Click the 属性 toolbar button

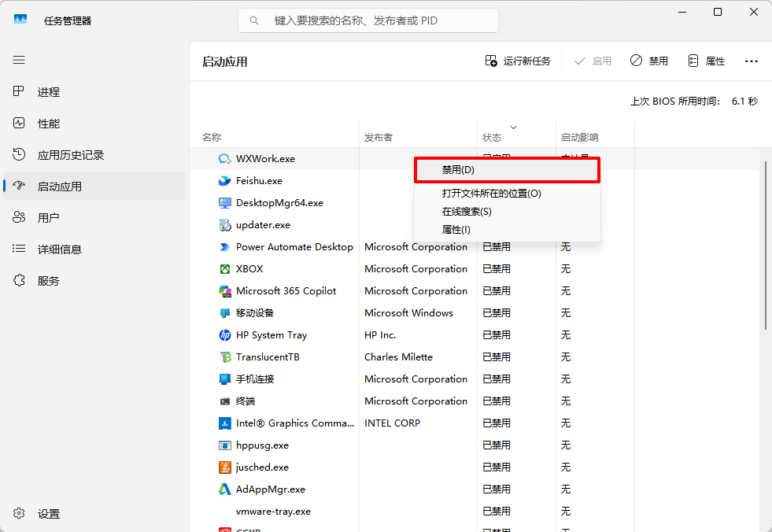(x=706, y=61)
